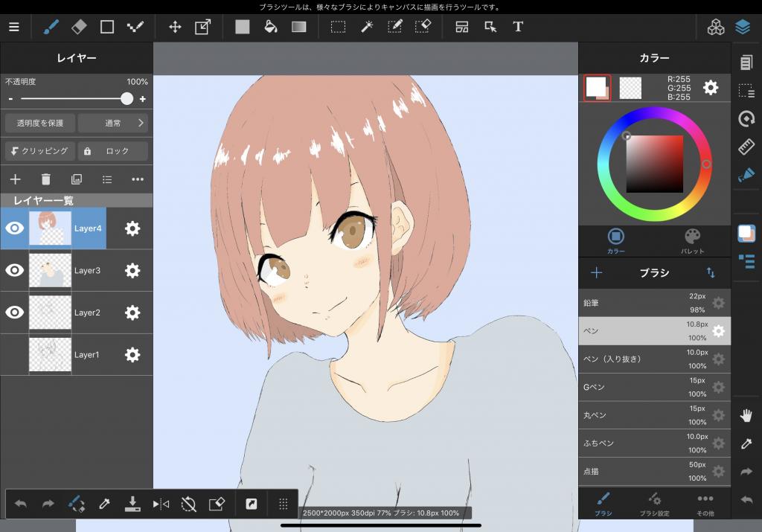
Task: Activate the Magic Wand selection tool
Action: pyautogui.click(x=367, y=27)
